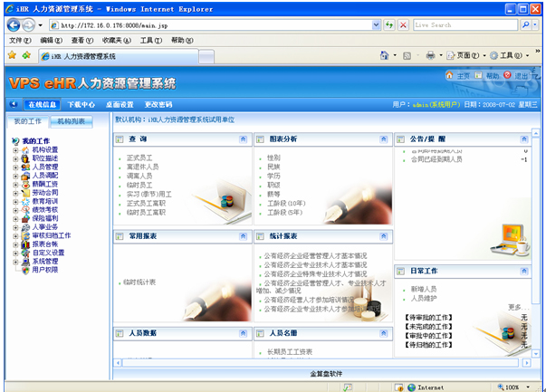Expand the 机构设置 tree node
This screenshot has height=392, width=546.
coord(15,150)
